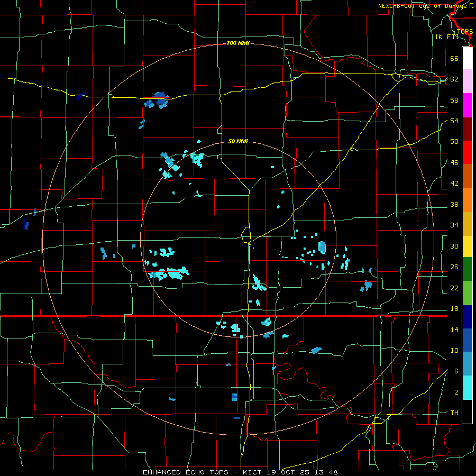The height and width of the screenshot is (476, 476).
Task: Click the "KICT" radar site identifier
Action: [253, 472]
